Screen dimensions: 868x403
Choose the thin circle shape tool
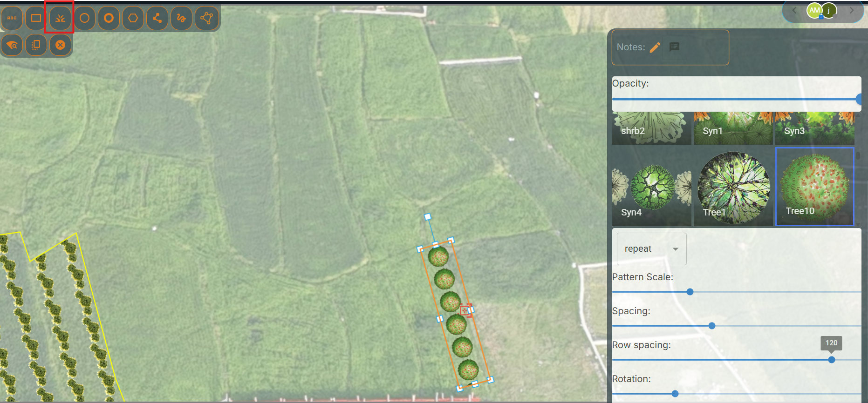point(84,18)
